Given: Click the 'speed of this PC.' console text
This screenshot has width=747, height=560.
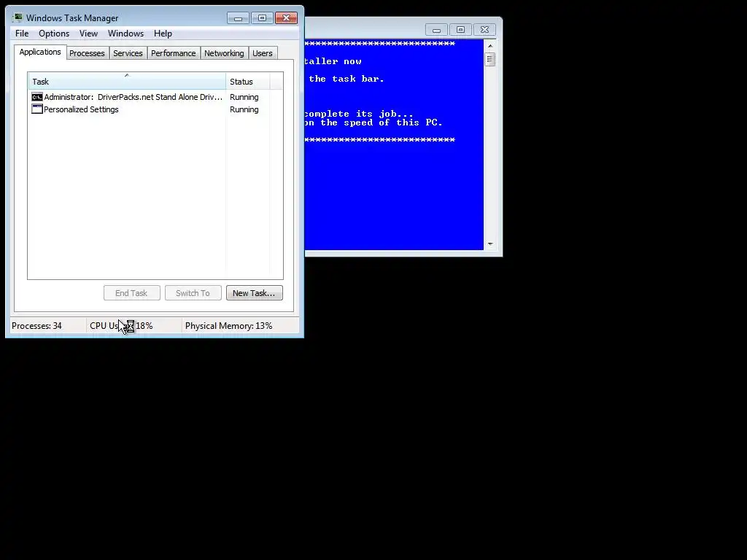Looking at the screenshot, I should (x=393, y=122).
